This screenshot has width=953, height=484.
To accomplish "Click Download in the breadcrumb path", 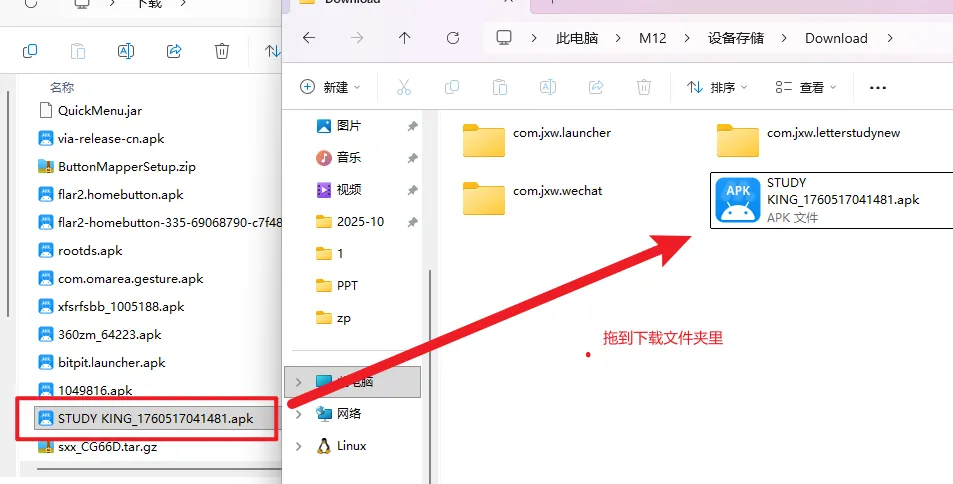I will pos(836,38).
